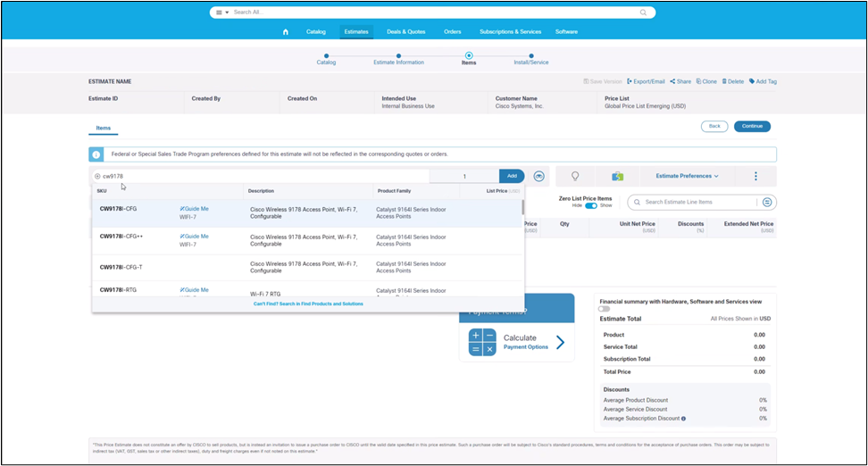Open the Catalog menu tab
The image size is (868, 466).
[x=316, y=31]
